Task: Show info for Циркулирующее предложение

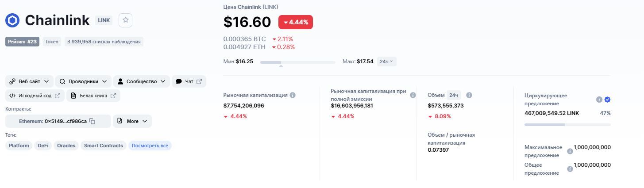Action: pos(599,100)
